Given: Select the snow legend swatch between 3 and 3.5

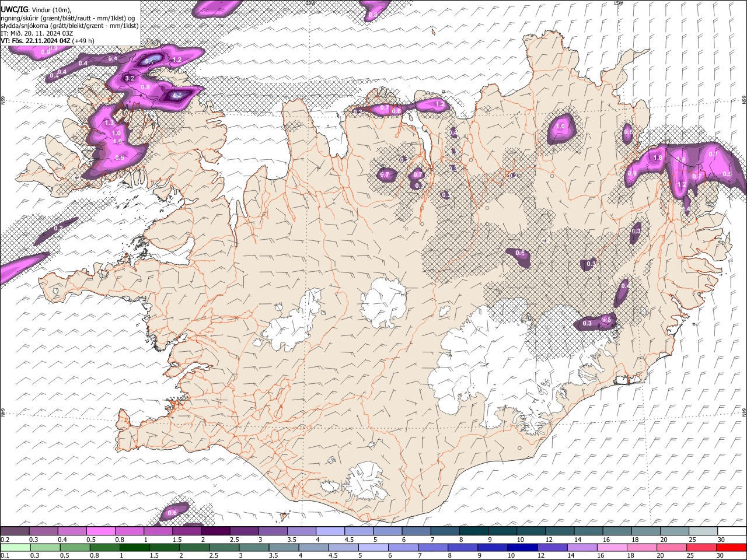Looking at the screenshot, I should pos(273,531).
